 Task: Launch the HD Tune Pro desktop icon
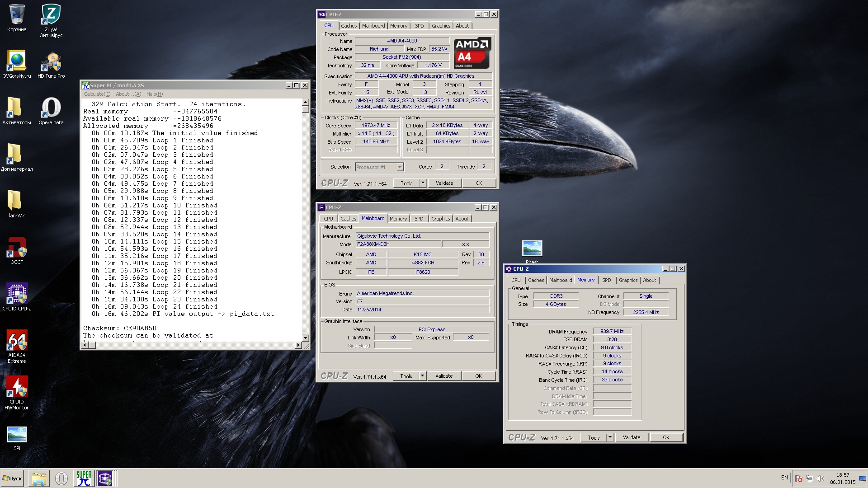click(x=51, y=64)
